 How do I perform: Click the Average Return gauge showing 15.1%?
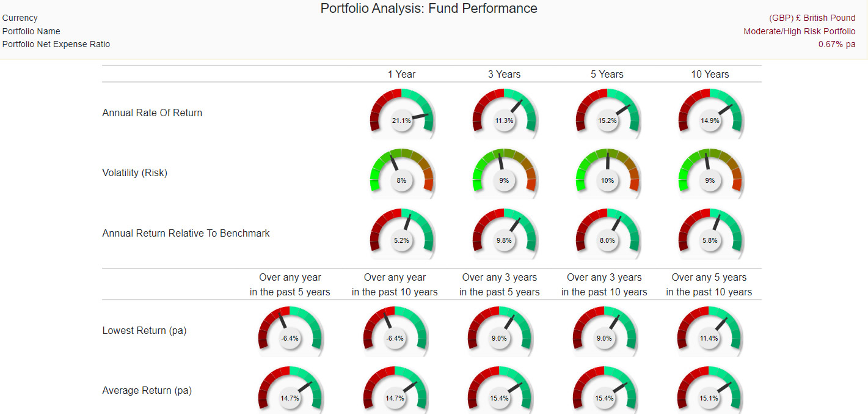tap(709, 391)
